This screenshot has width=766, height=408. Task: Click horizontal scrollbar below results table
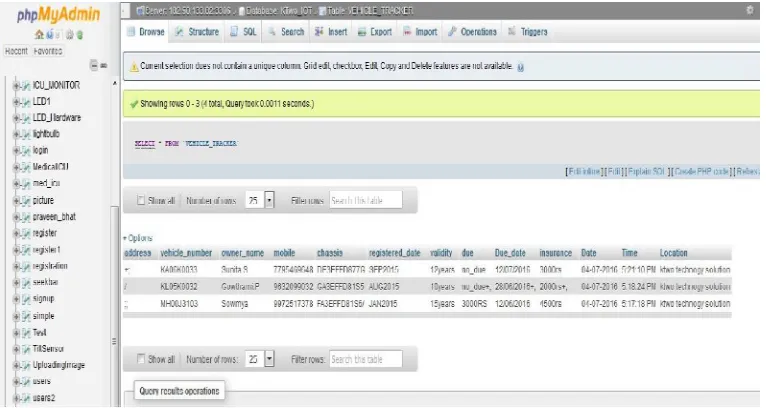pyautogui.click(x=427, y=316)
